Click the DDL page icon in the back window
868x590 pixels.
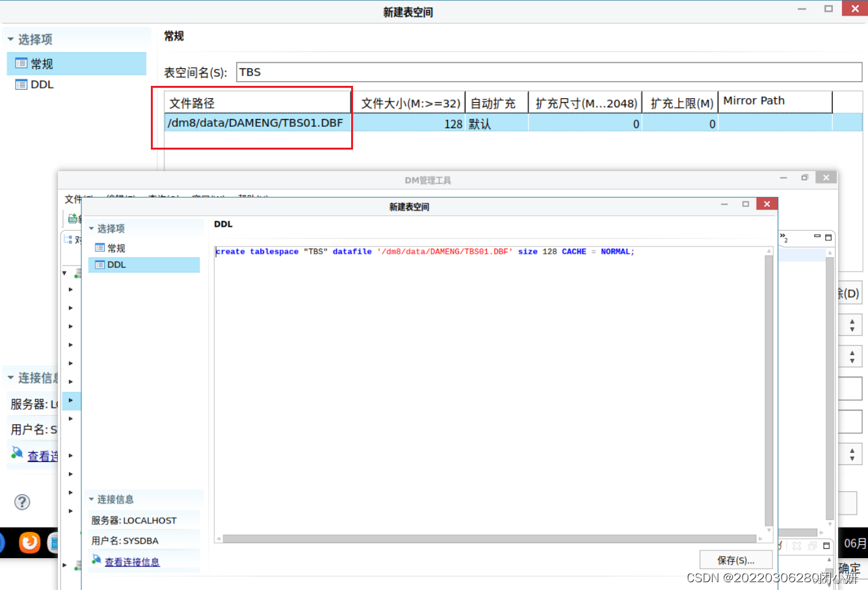21,85
